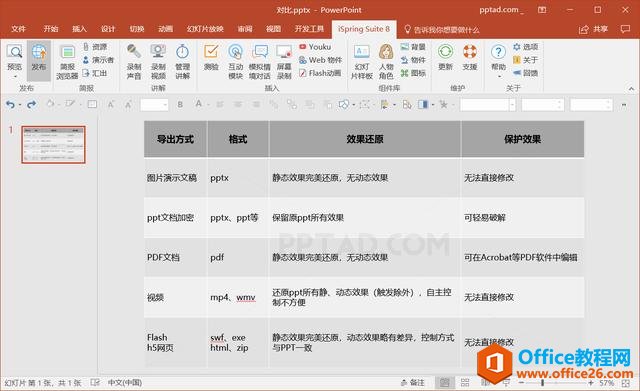Image resolution: width=640 pixels, height=391 pixels.
Task: Open the 测验 quiz tool
Action: tap(211, 57)
